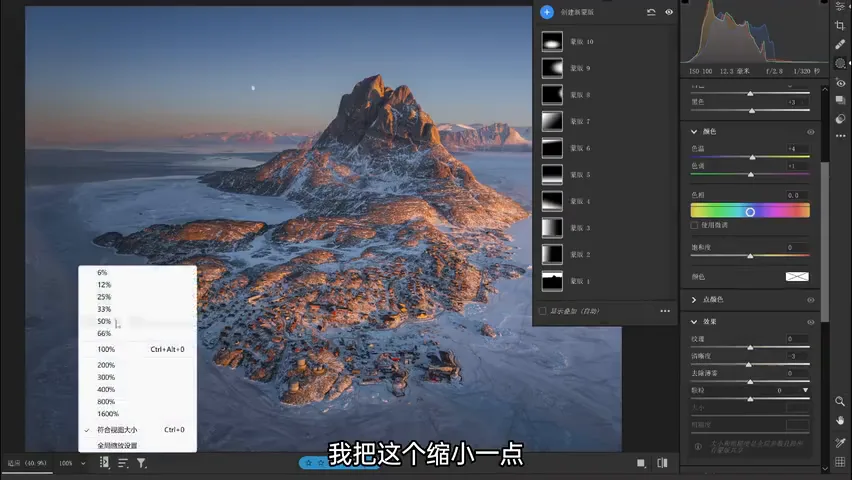Click the 色相 hue rainbow slider
The height and width of the screenshot is (480, 852).
750,211
